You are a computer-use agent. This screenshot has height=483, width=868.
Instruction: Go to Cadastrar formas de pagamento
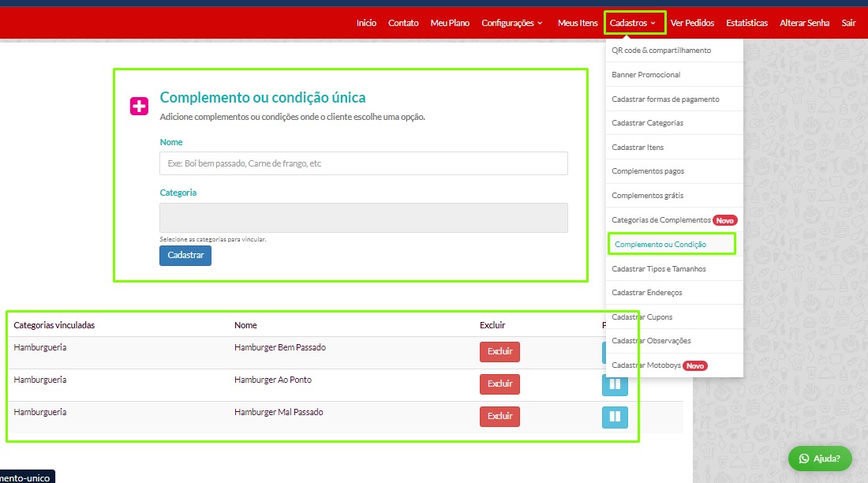click(x=665, y=99)
